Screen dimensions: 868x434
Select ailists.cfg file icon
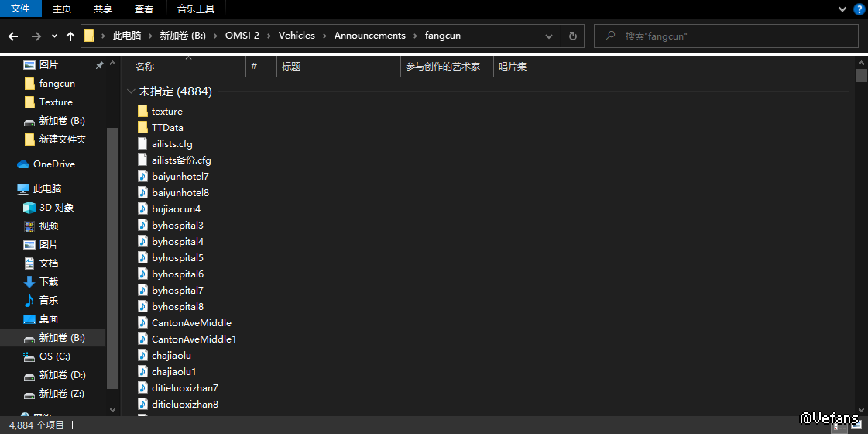[142, 144]
